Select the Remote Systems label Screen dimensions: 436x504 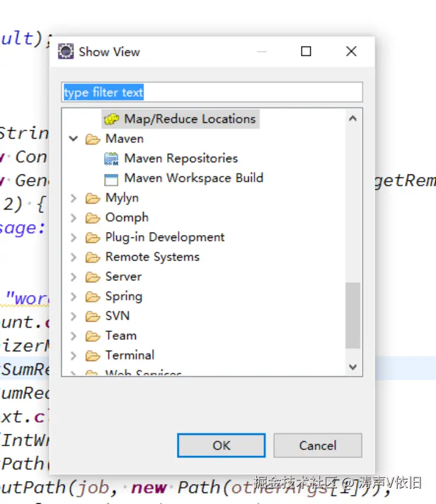(152, 257)
